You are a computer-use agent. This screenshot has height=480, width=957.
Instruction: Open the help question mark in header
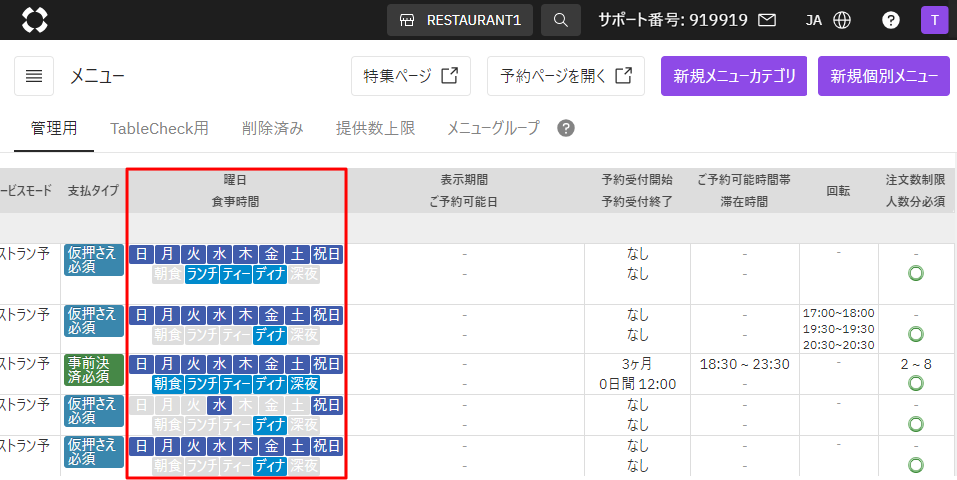890,20
